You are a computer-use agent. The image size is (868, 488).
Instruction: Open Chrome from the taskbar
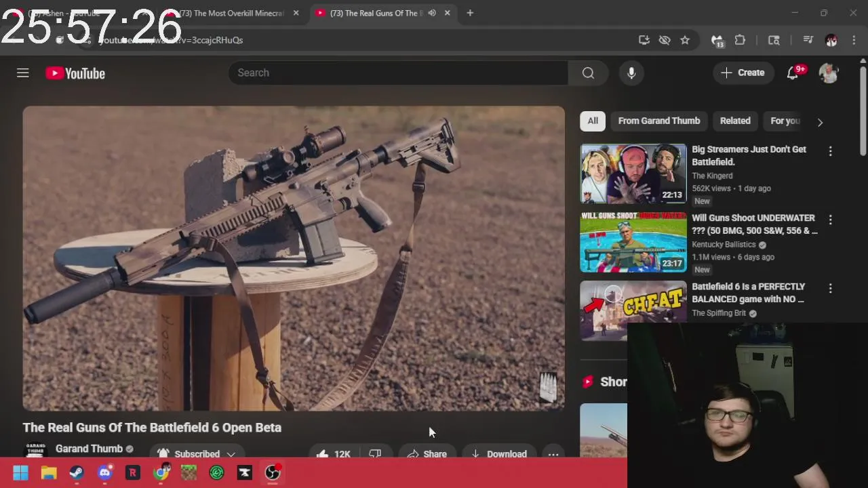[161, 472]
